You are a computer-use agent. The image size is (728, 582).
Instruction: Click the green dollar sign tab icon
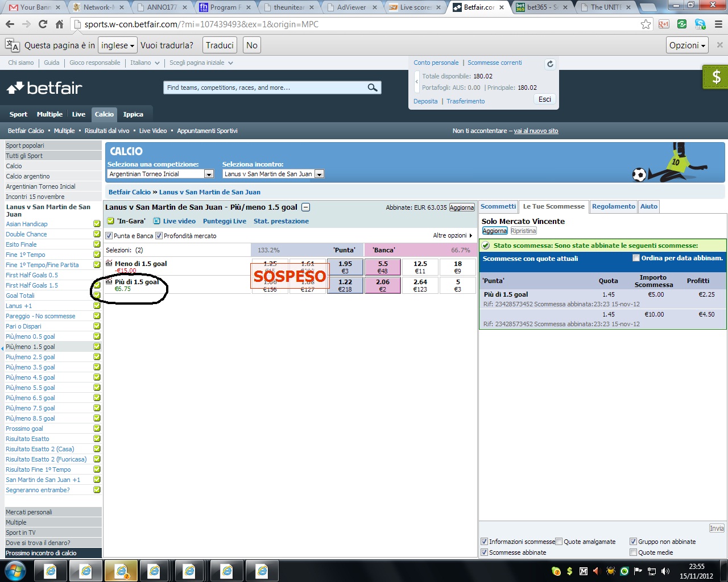click(x=716, y=77)
